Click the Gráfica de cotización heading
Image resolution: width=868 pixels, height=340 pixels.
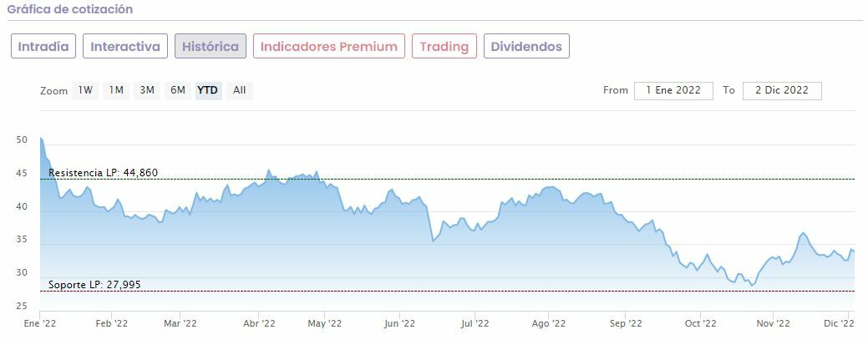[x=70, y=9]
